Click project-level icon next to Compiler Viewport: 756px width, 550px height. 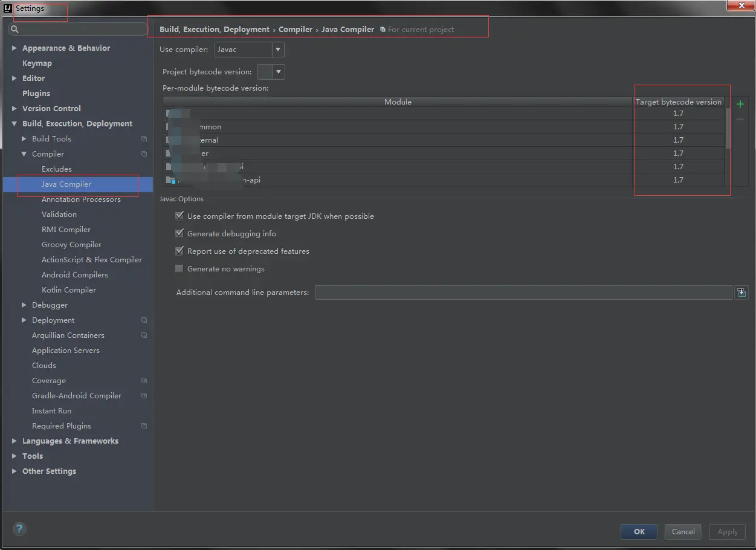(x=144, y=154)
